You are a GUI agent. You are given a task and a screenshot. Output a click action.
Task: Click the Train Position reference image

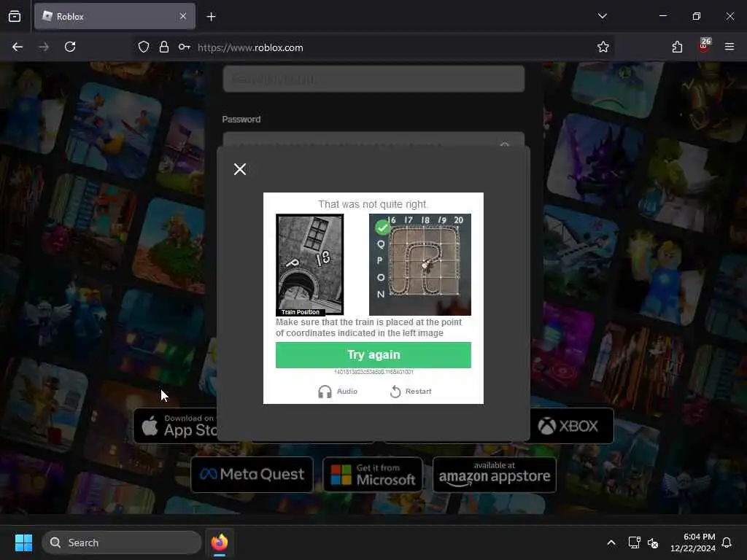(x=309, y=265)
